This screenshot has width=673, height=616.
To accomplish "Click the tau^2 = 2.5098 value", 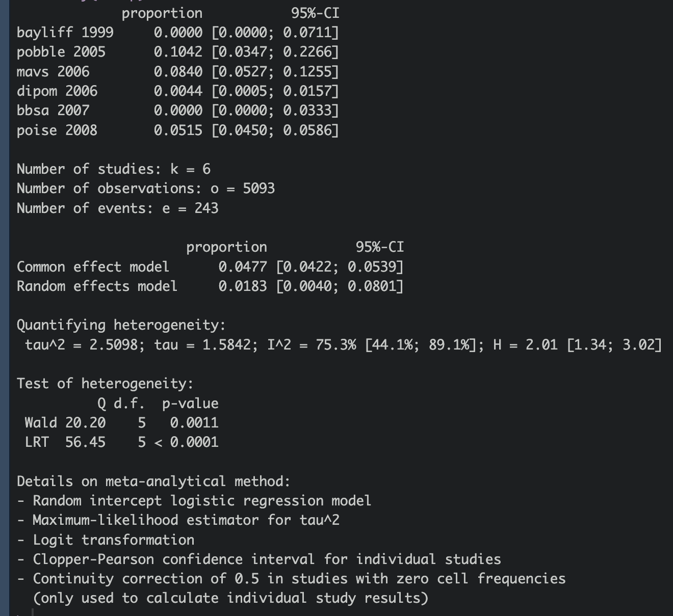I will click(x=81, y=345).
